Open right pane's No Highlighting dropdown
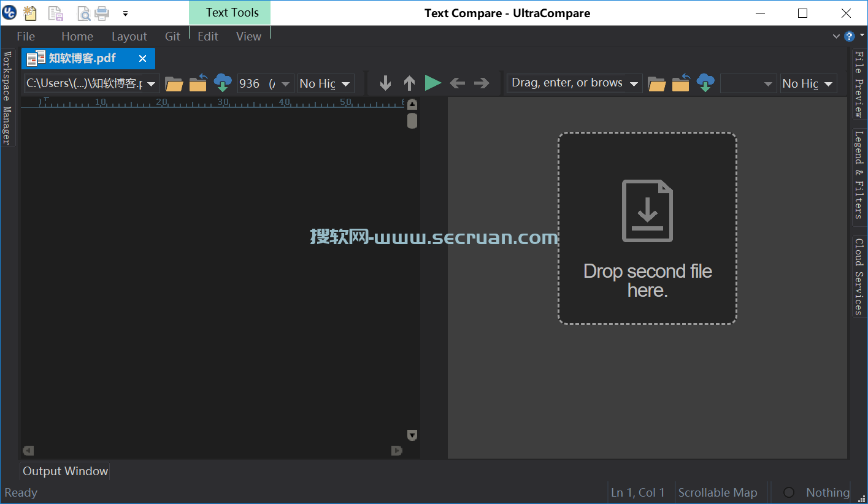The width and height of the screenshot is (868, 504). click(x=829, y=84)
